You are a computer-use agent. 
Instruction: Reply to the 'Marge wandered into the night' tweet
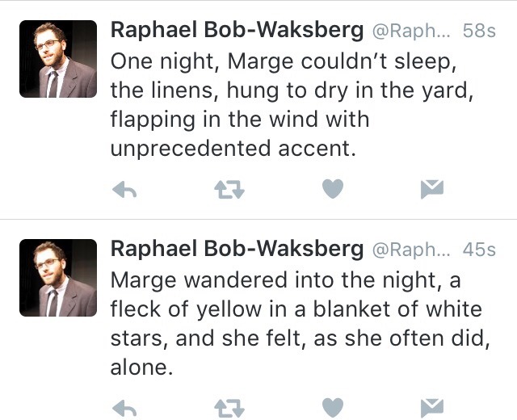123,409
